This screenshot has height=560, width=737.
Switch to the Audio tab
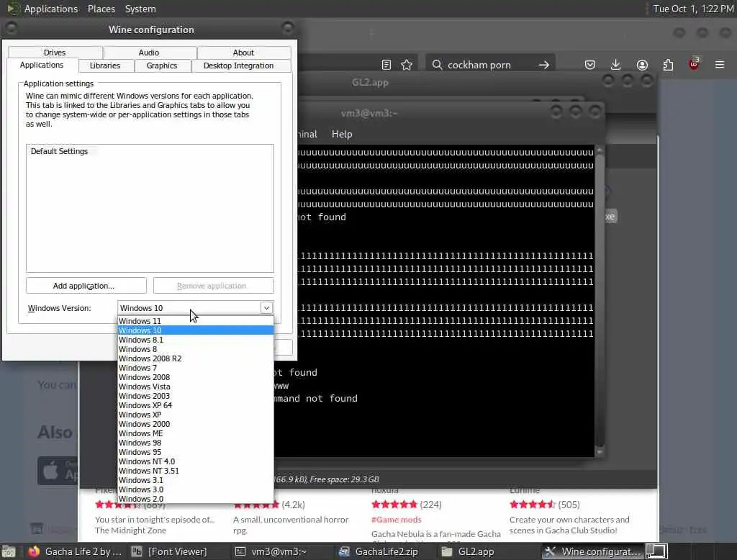click(x=149, y=53)
